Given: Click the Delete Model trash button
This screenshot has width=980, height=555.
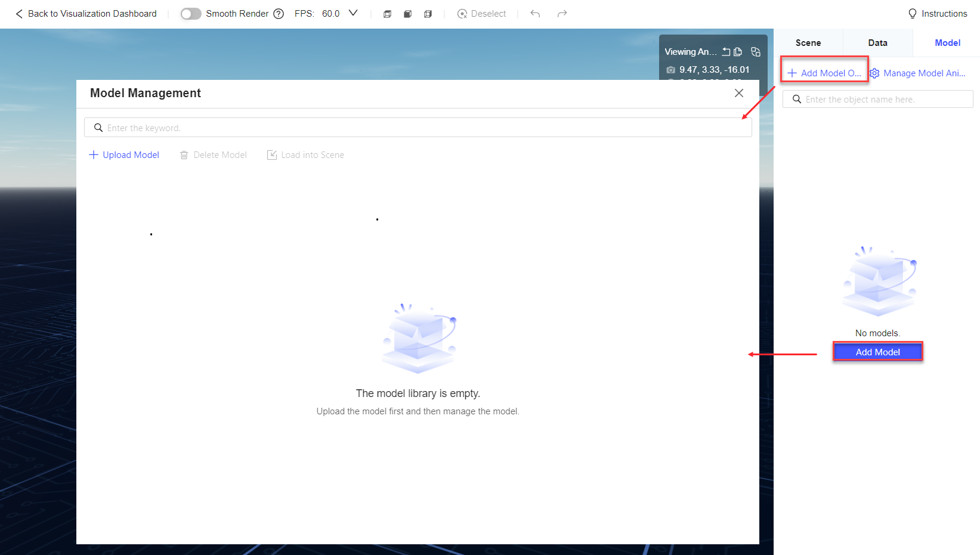Looking at the screenshot, I should point(214,155).
